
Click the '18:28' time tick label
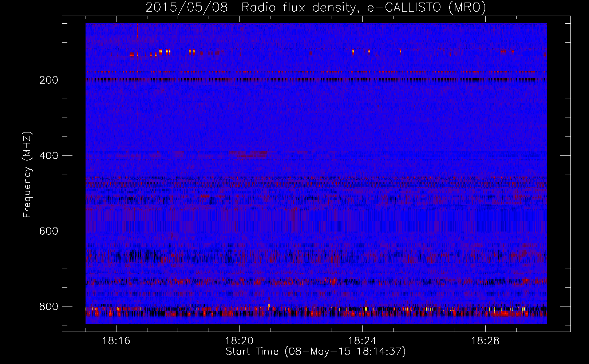point(485,341)
